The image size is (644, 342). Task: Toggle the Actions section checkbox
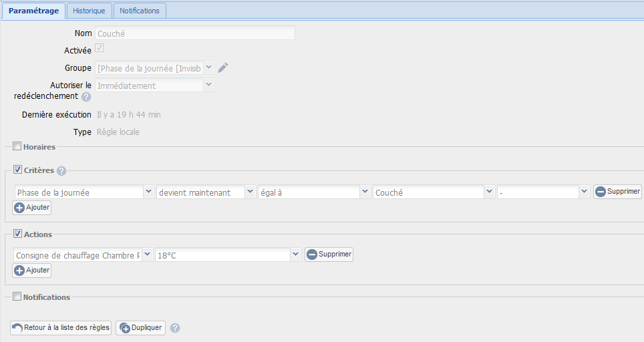[17, 234]
